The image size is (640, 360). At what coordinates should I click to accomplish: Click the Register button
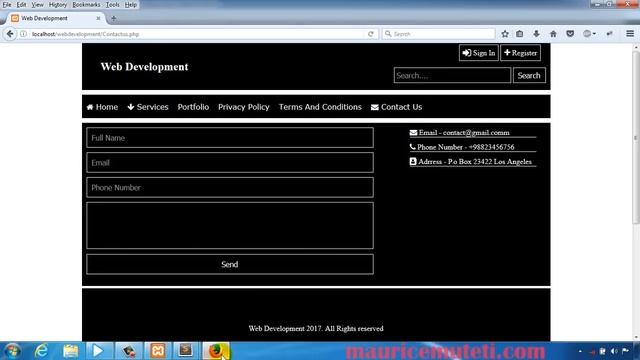tap(520, 53)
